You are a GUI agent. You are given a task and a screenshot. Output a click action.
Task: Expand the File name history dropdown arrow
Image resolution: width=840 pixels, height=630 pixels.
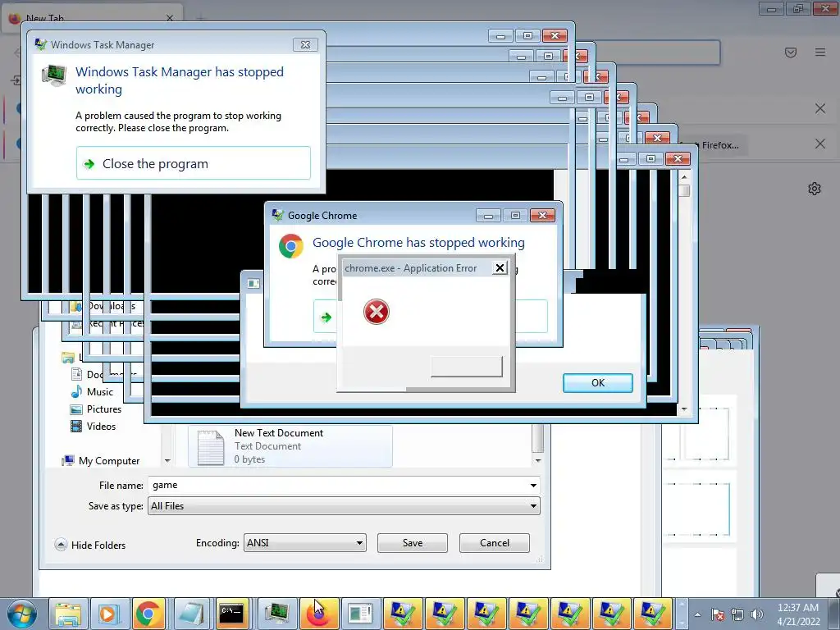[533, 486]
